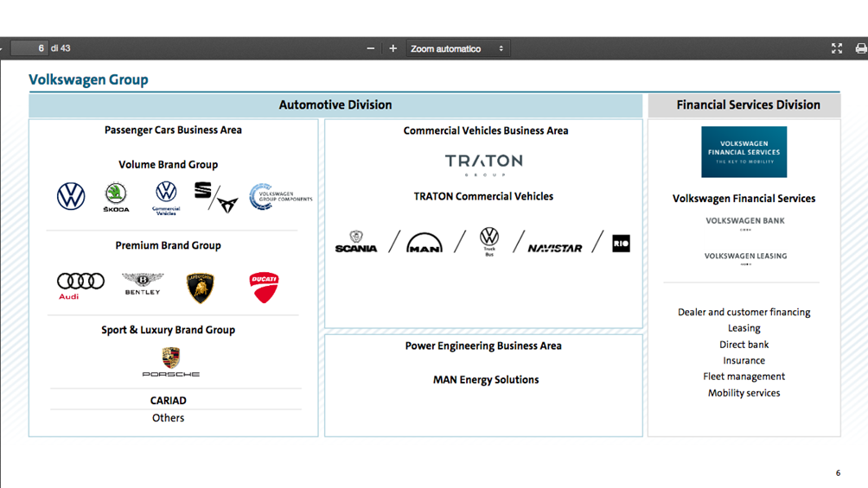
Task: Click the Insurance list entry
Action: click(x=744, y=361)
